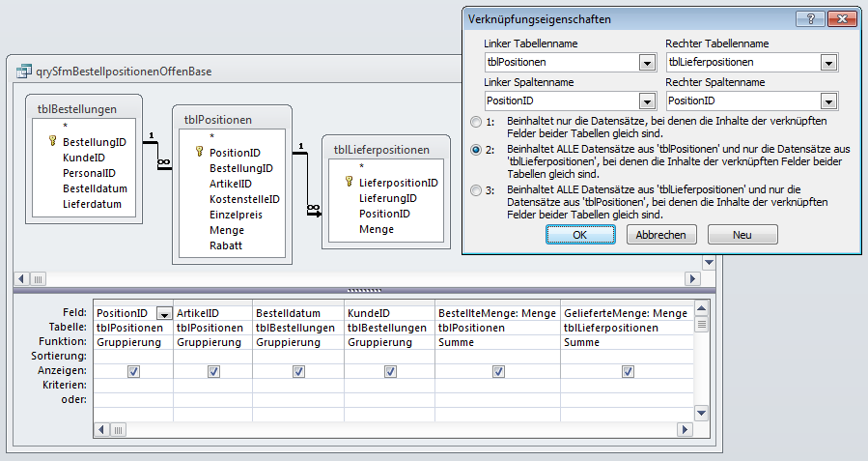Image resolution: width=868 pixels, height=461 pixels.
Task: Open the Linker Tabellenname dropdown
Action: pos(648,63)
